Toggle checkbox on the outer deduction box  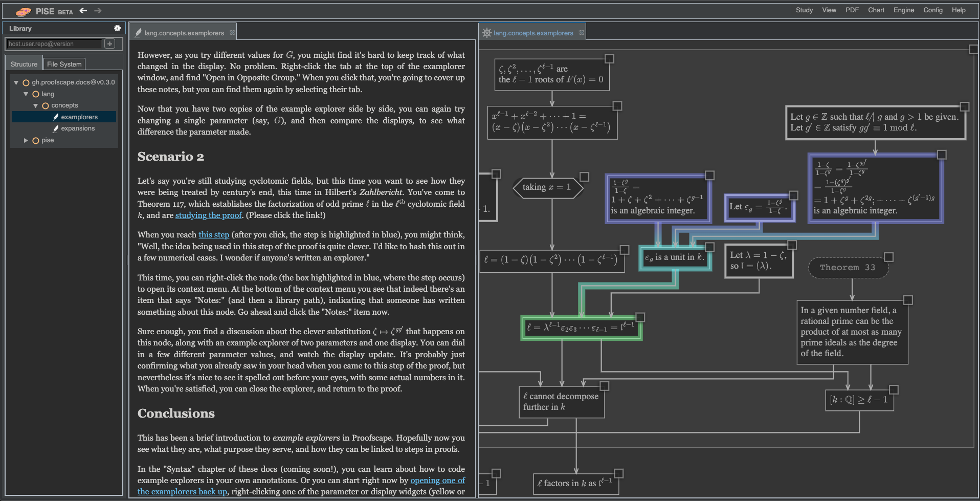(x=974, y=49)
